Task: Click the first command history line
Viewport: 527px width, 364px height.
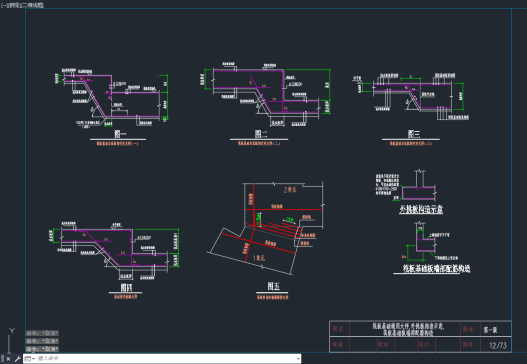Action: click(42, 333)
